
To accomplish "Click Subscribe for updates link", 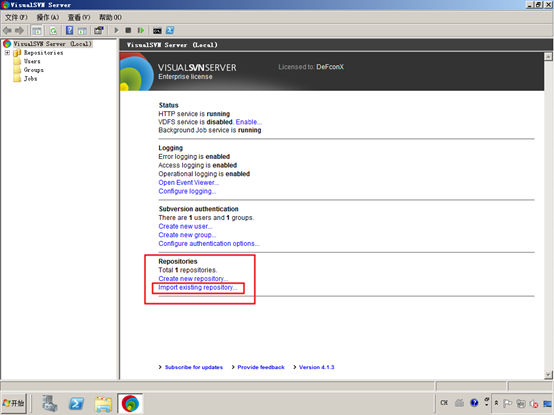I will (x=194, y=367).
